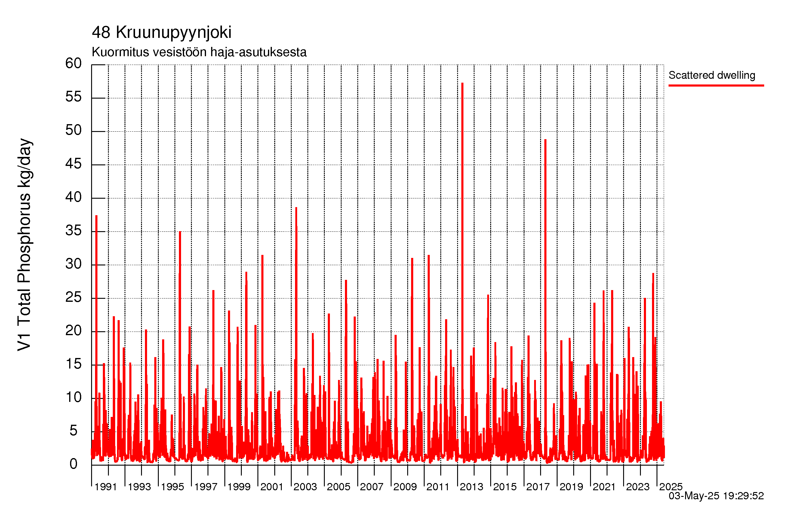The image size is (812, 511).
Task: Click the y-axis value 45
Action: point(73,164)
